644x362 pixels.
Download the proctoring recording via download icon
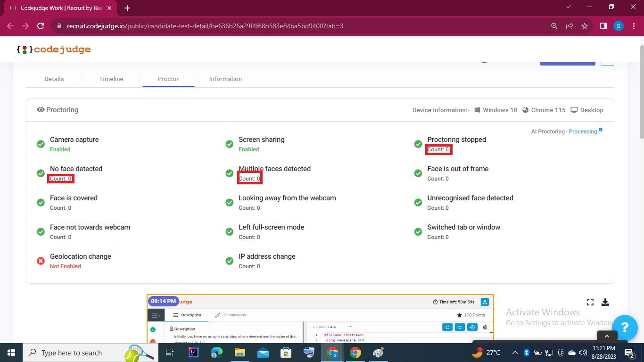pyautogui.click(x=605, y=302)
